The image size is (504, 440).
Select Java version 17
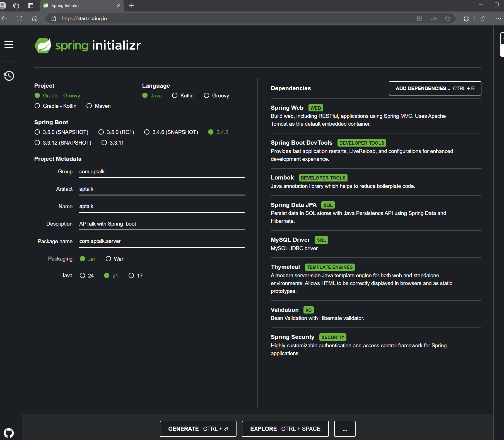[x=136, y=276]
